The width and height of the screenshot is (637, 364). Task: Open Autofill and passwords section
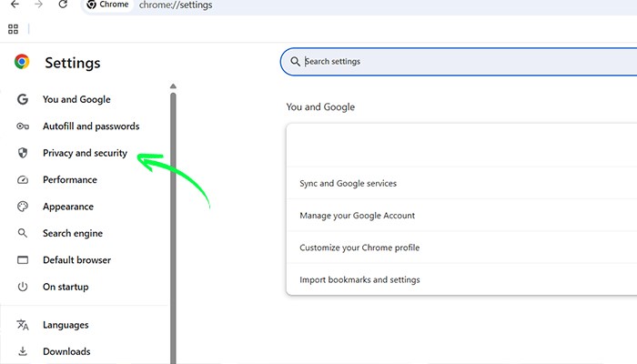tap(91, 126)
